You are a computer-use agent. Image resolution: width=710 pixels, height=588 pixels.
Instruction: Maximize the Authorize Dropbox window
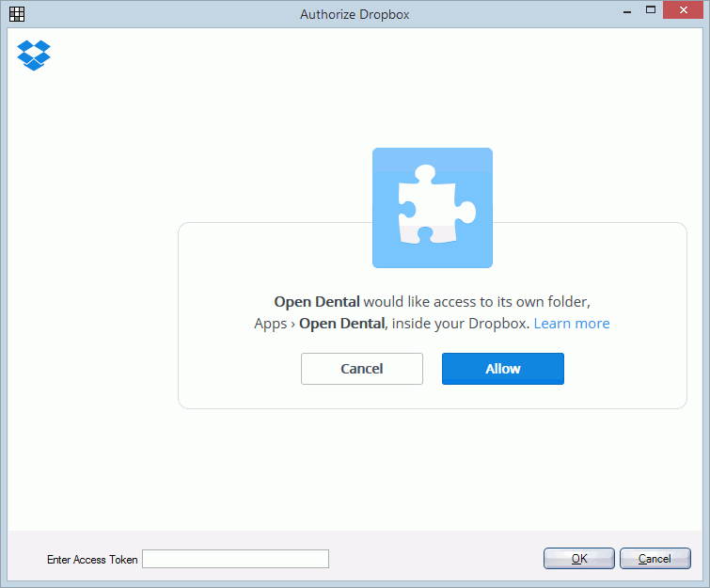click(x=651, y=10)
